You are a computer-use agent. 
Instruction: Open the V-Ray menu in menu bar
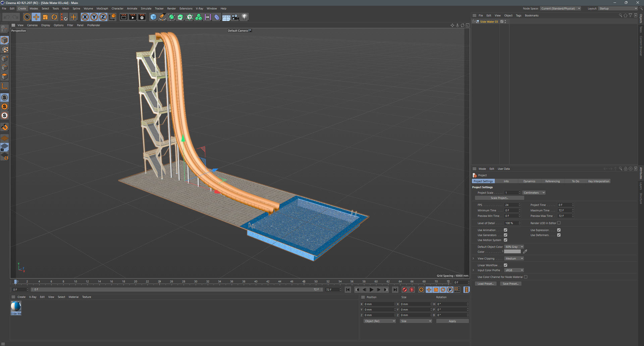pos(200,8)
